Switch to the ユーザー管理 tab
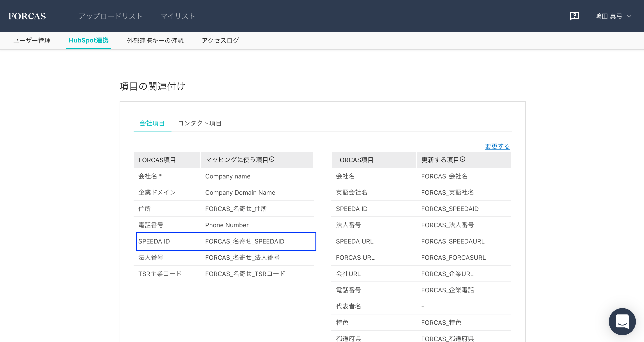The width and height of the screenshot is (644, 342). coord(32,40)
